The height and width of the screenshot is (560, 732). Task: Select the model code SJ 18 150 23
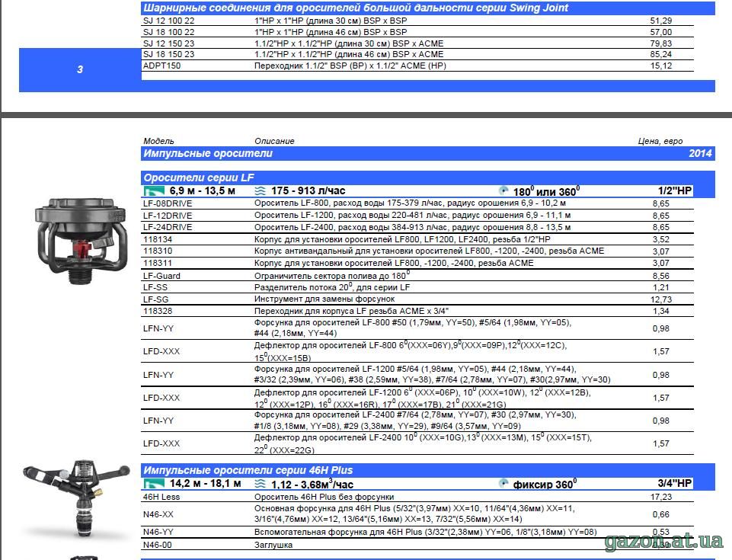[x=168, y=54]
